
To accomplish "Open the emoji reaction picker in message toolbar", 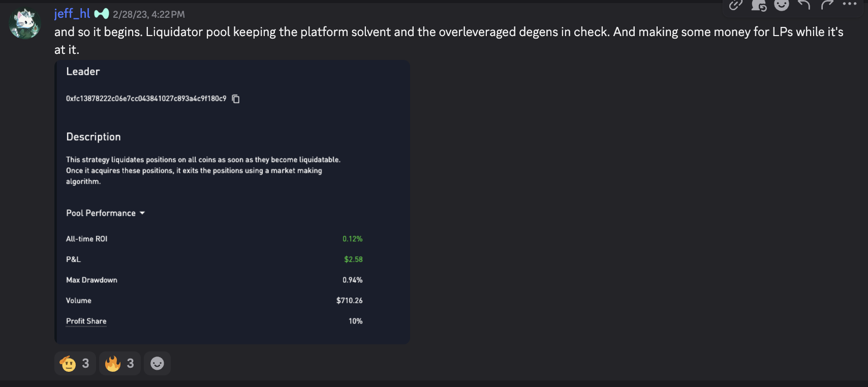I will coord(782,5).
